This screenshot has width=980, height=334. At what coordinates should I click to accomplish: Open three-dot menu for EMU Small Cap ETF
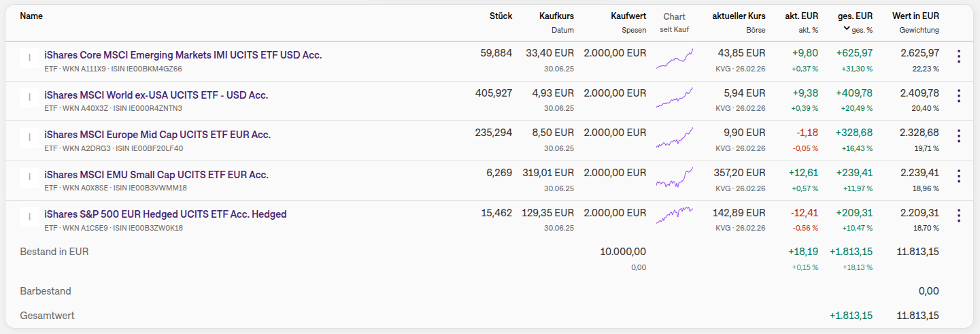point(959,176)
